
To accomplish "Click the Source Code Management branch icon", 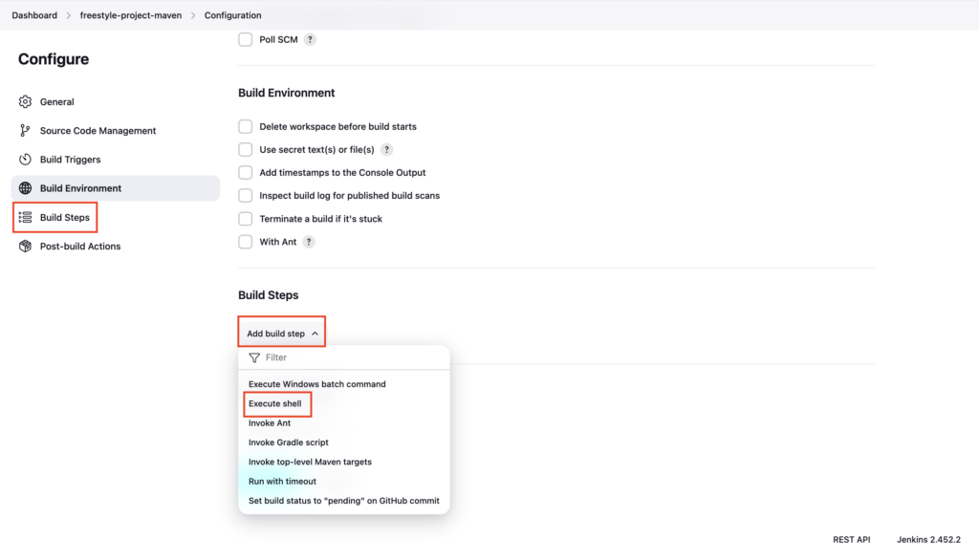I will click(25, 131).
